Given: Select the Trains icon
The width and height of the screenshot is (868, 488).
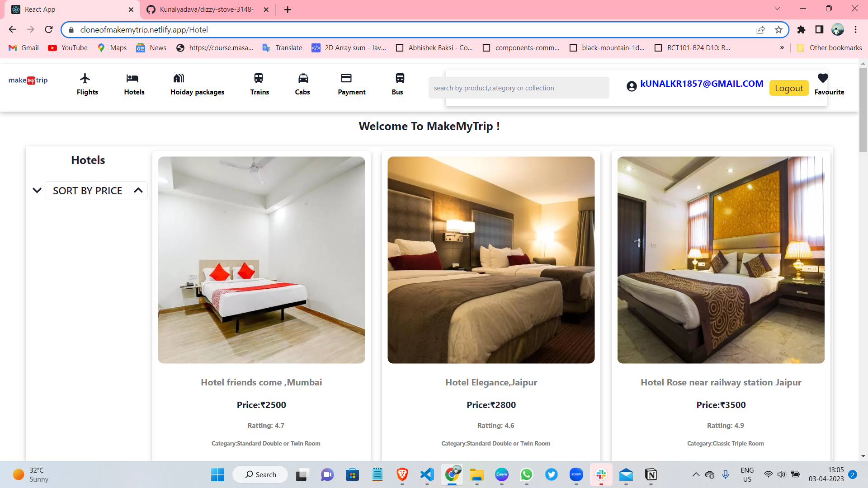Looking at the screenshot, I should click(259, 78).
